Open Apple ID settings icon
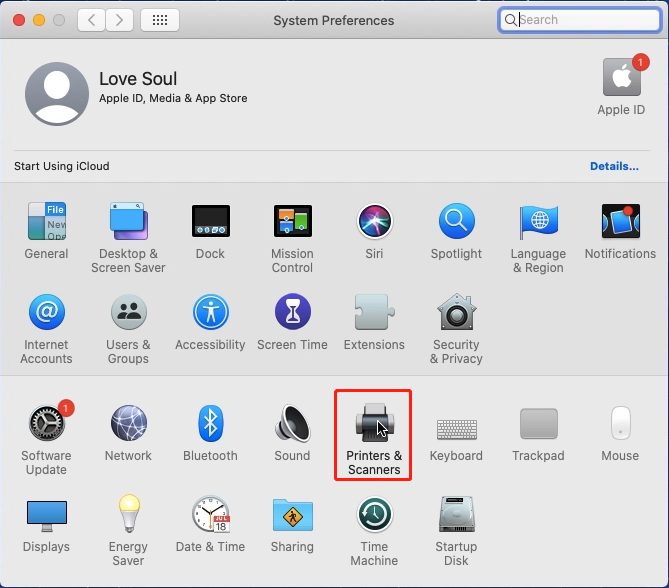 pos(622,77)
